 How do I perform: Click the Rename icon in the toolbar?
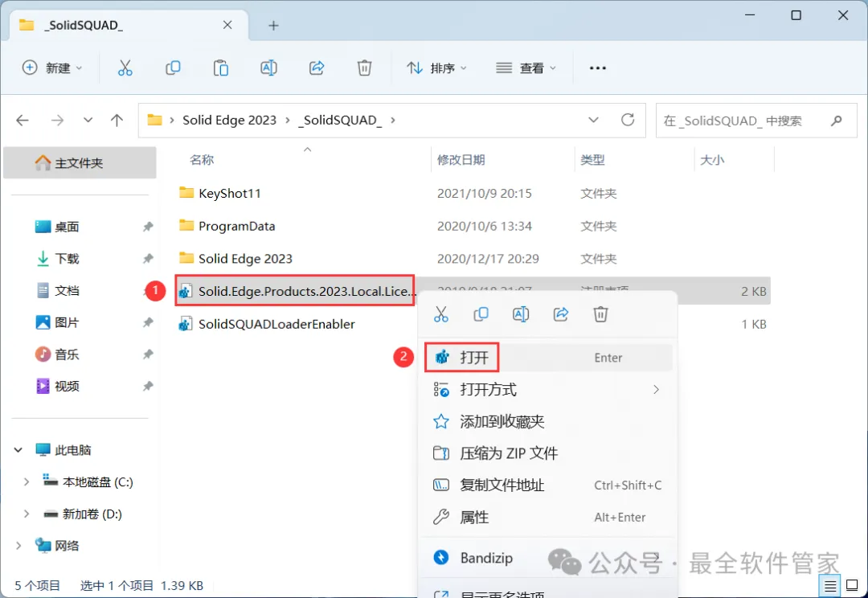[x=268, y=68]
